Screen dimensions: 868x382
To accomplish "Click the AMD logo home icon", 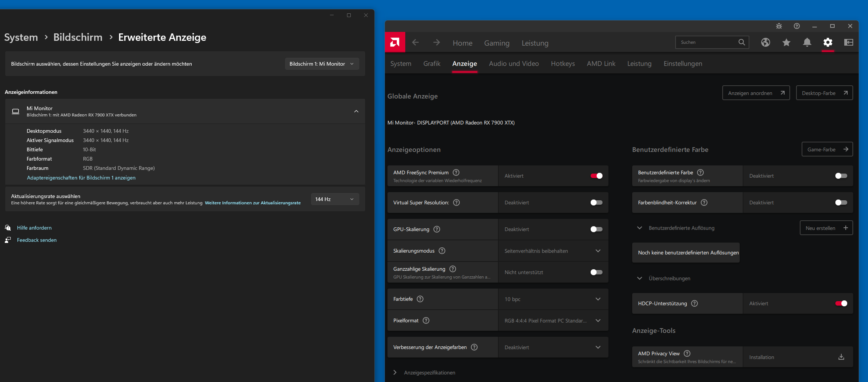I will tap(395, 42).
